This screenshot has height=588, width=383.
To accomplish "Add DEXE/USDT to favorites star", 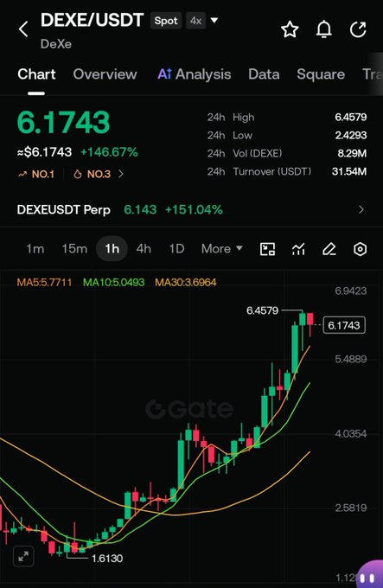I will click(290, 29).
